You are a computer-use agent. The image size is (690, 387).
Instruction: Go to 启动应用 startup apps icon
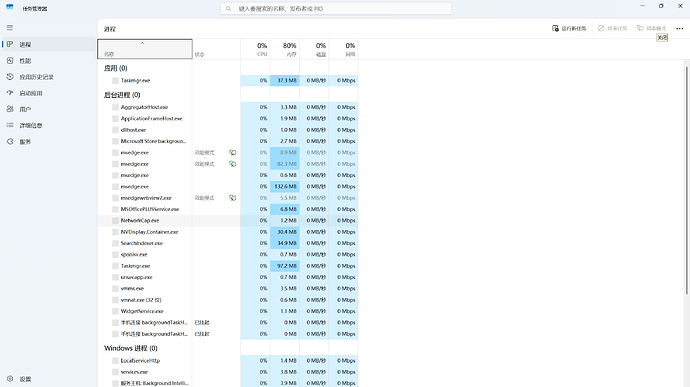click(10, 93)
